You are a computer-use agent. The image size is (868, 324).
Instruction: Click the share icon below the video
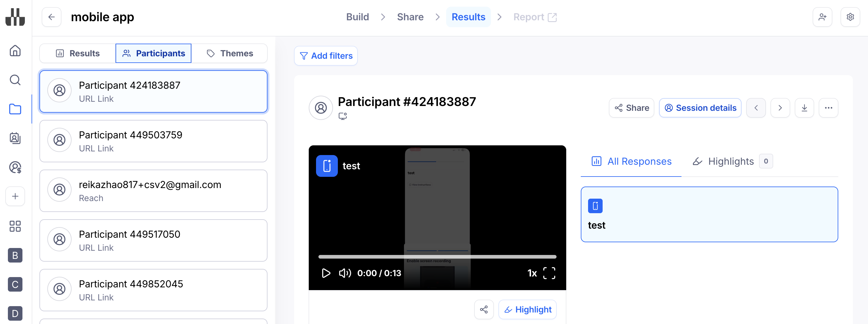[483, 309]
